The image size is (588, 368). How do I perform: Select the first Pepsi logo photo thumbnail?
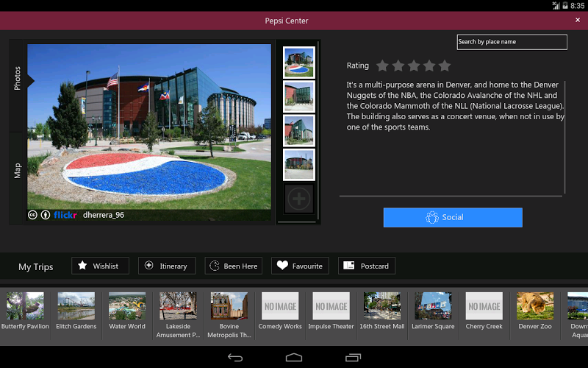[299, 63]
